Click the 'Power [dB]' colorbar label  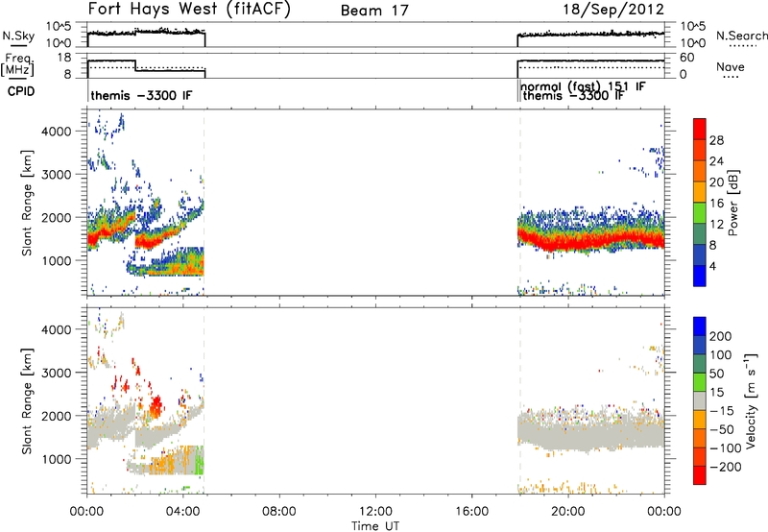[x=732, y=203]
